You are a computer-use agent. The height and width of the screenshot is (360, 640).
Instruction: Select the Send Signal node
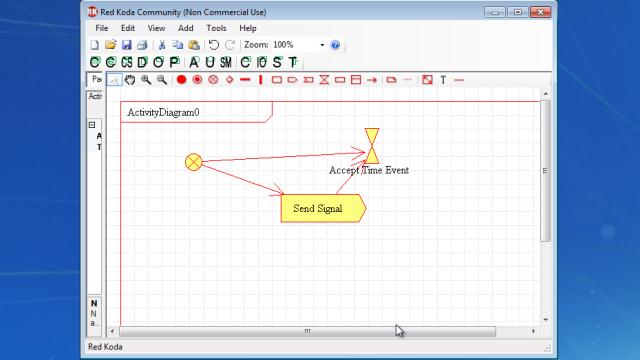point(323,208)
